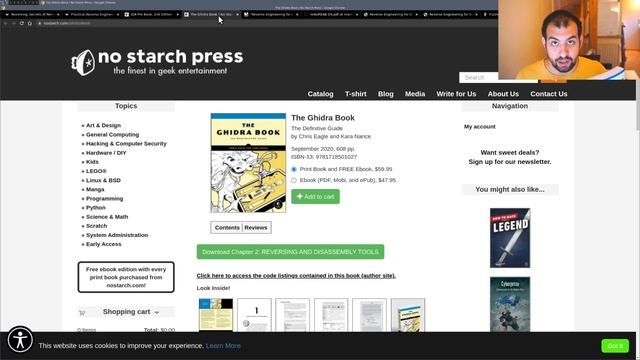This screenshot has height=360, width=640.
Task: Dismiss cookies with Got it button
Action: click(615, 346)
